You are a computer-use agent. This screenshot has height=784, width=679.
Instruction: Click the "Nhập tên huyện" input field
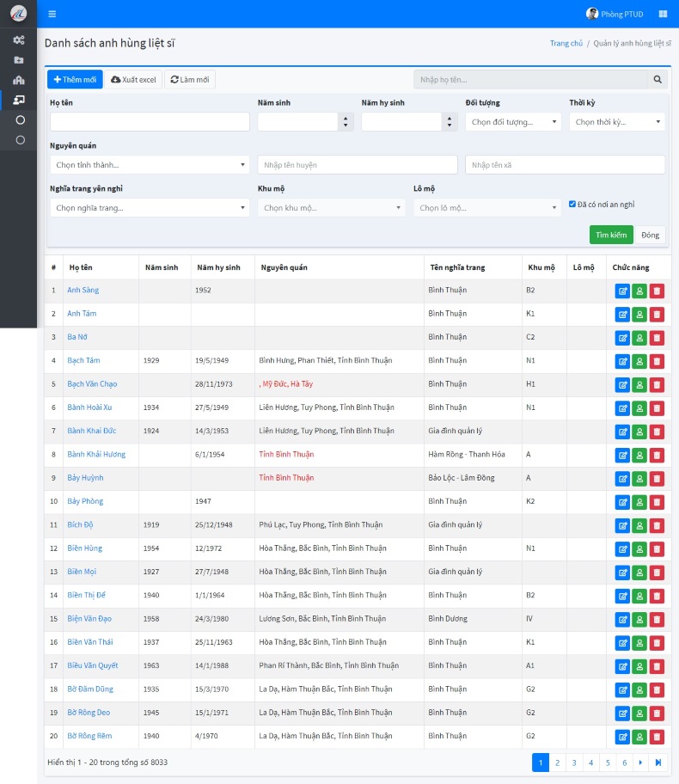point(357,164)
